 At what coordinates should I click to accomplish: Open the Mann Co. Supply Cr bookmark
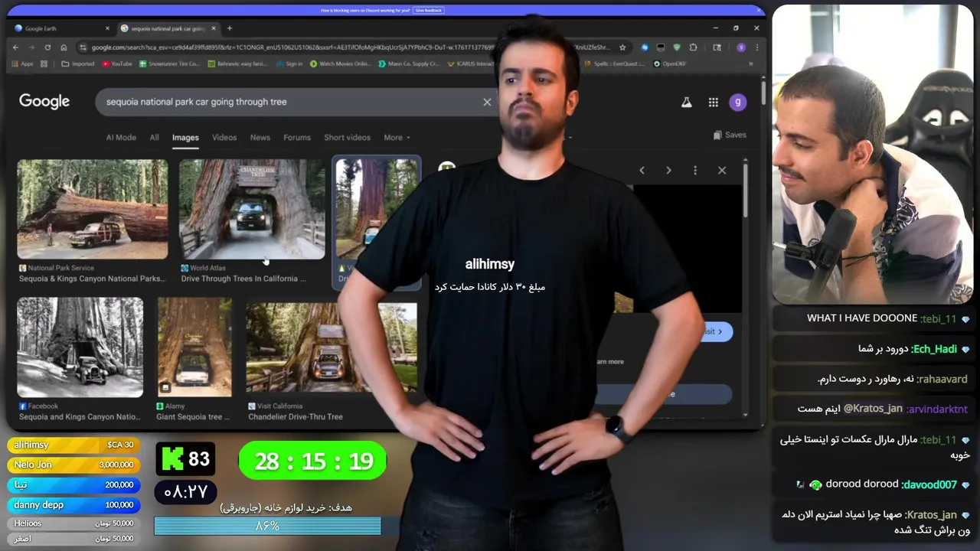[409, 64]
